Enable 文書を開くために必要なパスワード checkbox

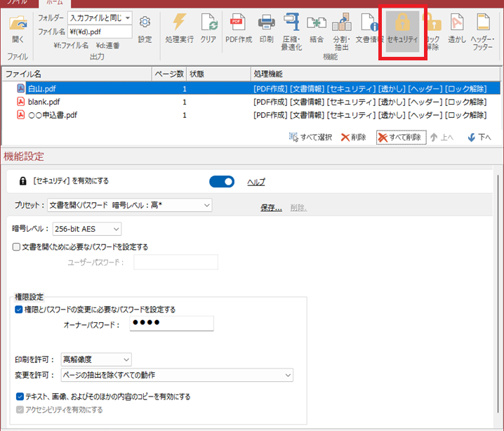[x=17, y=247]
